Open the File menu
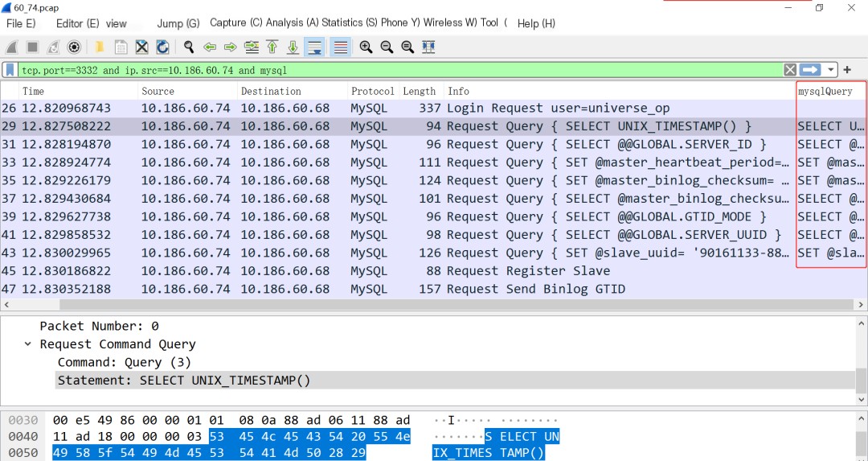This screenshot has width=868, height=461. (x=21, y=23)
